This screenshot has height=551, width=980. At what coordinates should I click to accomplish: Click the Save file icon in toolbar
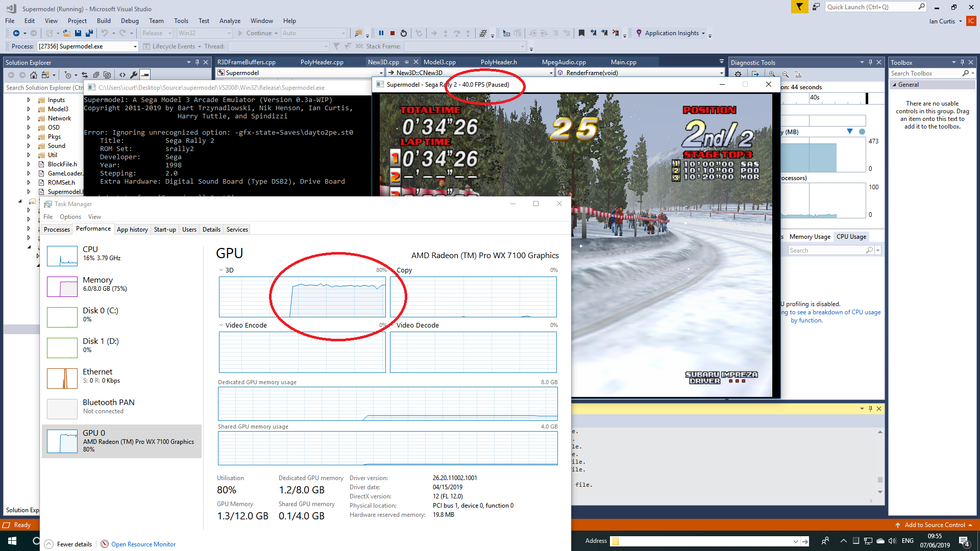[x=78, y=33]
